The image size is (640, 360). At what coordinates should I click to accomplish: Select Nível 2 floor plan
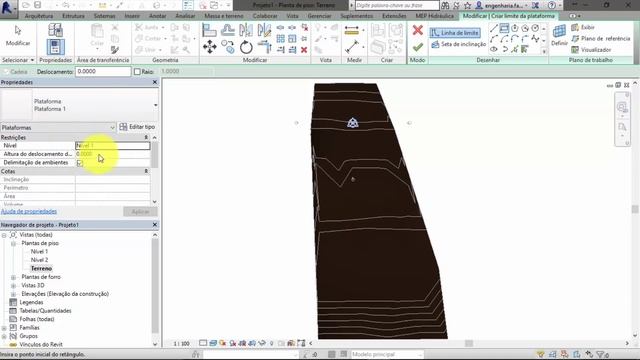(39, 260)
